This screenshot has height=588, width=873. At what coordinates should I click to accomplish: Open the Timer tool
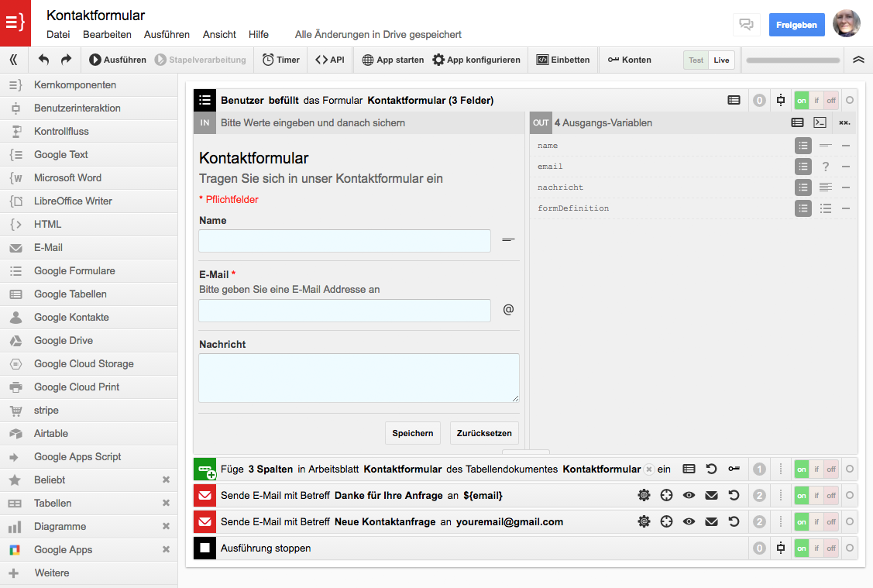pyautogui.click(x=280, y=60)
